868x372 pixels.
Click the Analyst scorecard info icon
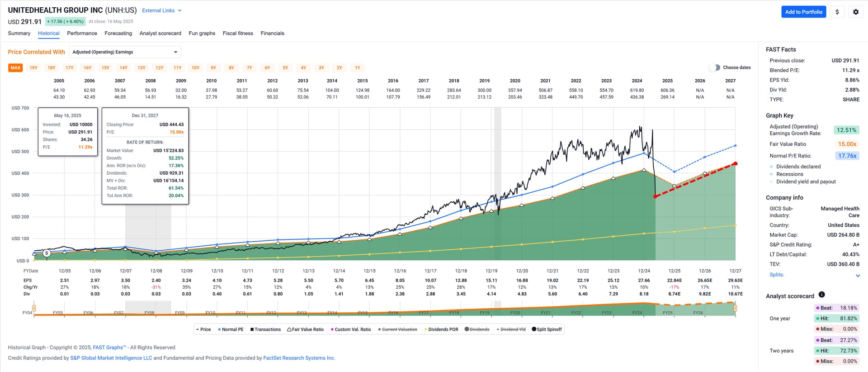click(821, 295)
